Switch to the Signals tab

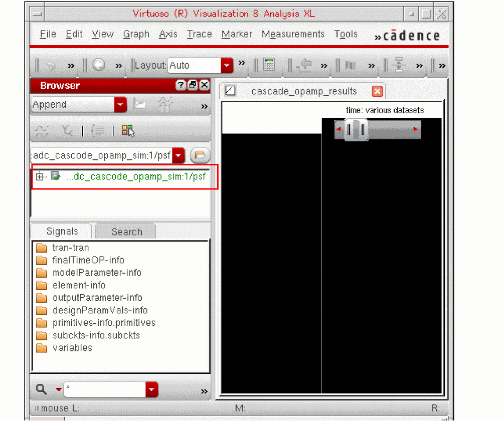point(62,231)
